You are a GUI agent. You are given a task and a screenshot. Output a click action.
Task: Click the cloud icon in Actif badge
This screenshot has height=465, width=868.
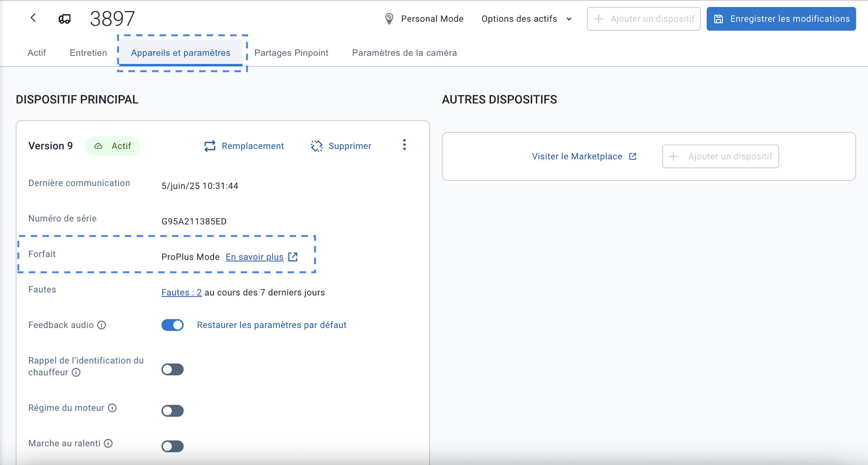(98, 146)
